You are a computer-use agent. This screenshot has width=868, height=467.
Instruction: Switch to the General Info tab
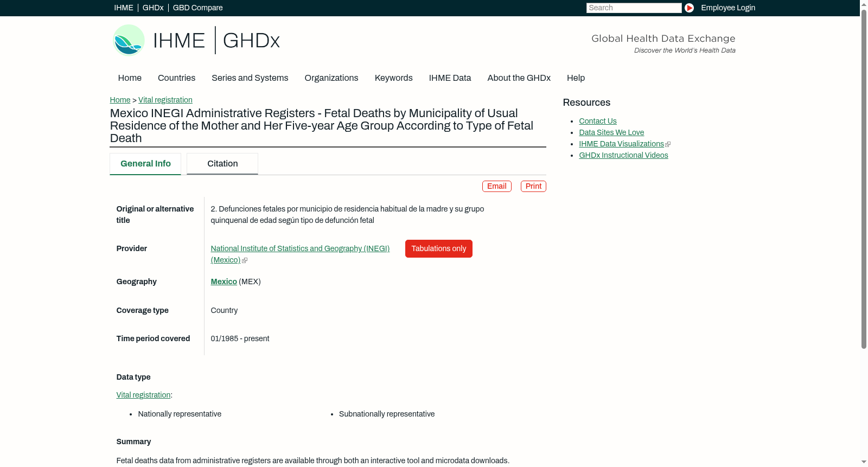pyautogui.click(x=145, y=164)
